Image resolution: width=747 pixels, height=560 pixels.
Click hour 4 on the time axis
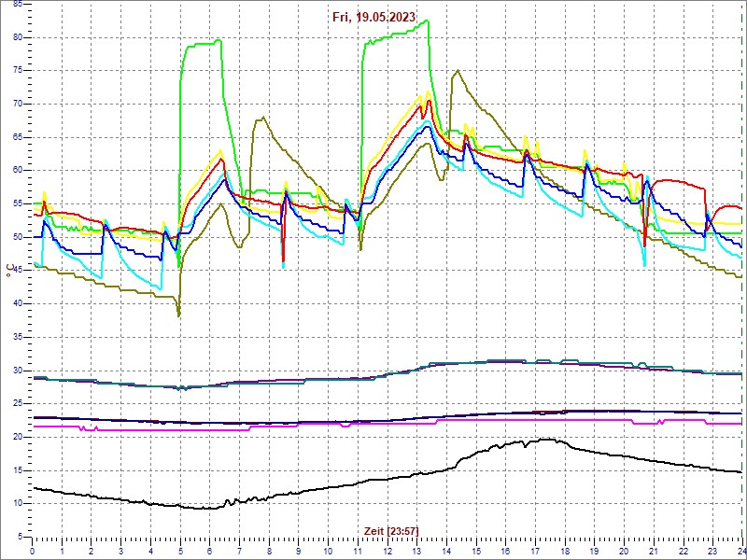click(x=150, y=549)
